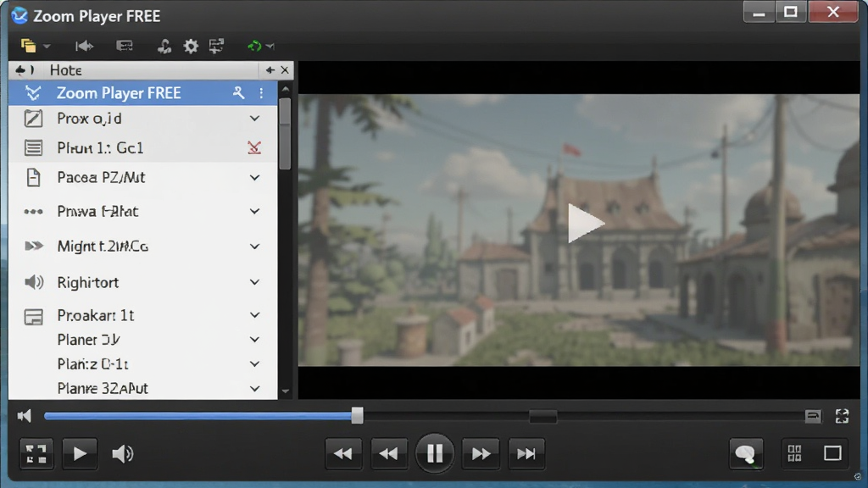868x488 pixels.
Task: Click the small display icon right of timeline
Action: pyautogui.click(x=813, y=416)
